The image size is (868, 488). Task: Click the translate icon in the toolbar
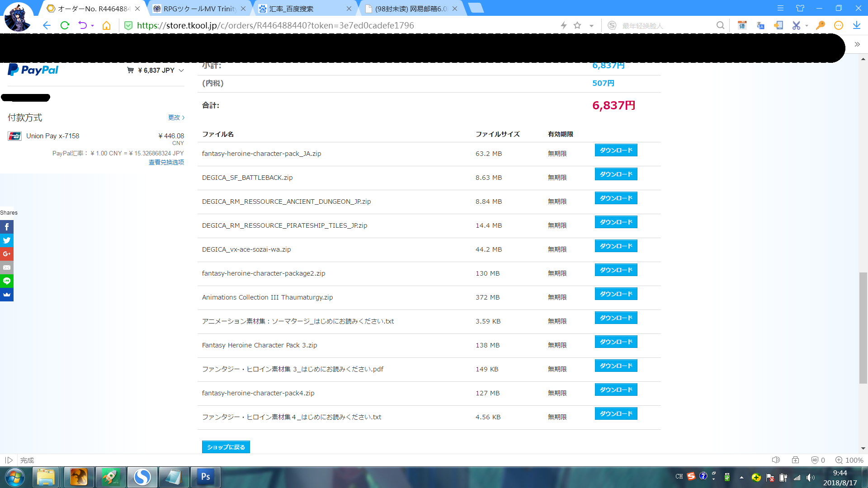coord(760,26)
